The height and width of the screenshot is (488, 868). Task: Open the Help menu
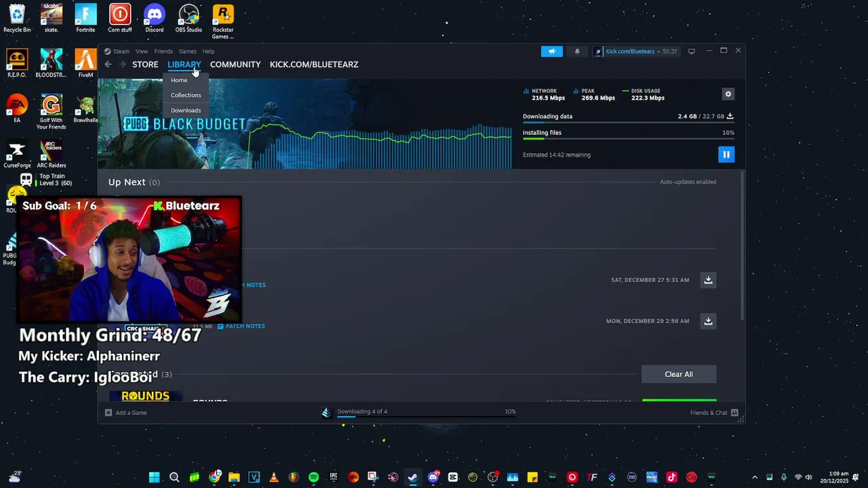pos(208,52)
